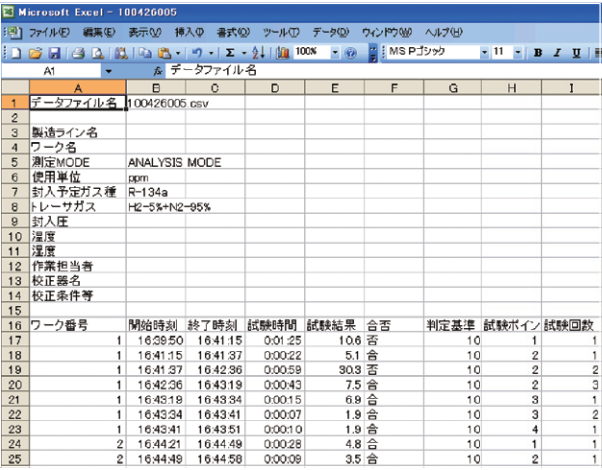
Task: Open the ウィンドウ (Window) menu
Action: pyautogui.click(x=387, y=33)
